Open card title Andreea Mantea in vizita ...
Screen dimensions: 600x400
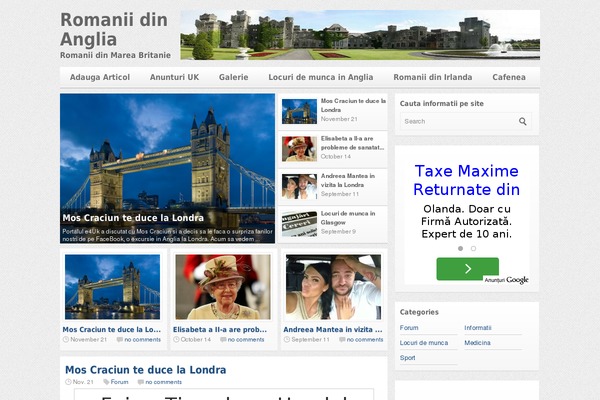tap(333, 330)
